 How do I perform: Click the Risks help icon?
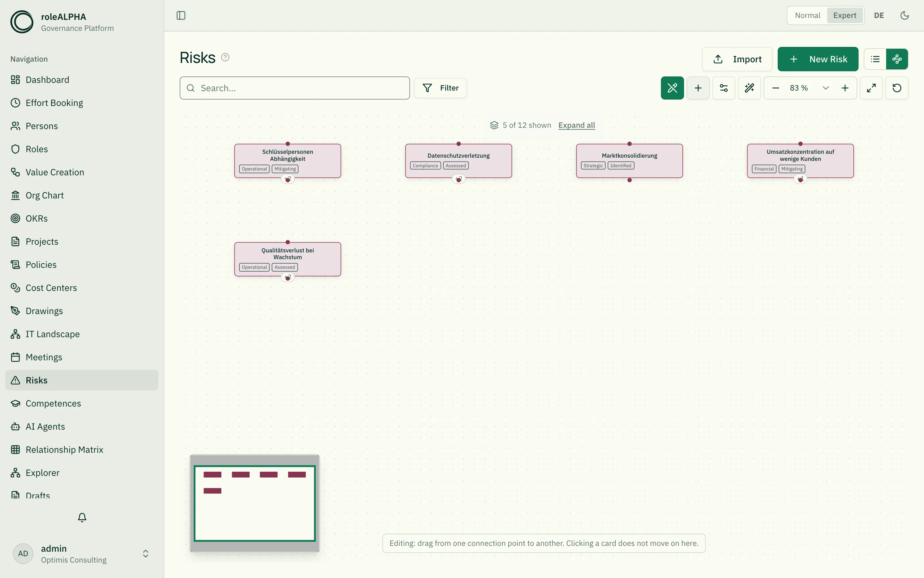(x=225, y=57)
